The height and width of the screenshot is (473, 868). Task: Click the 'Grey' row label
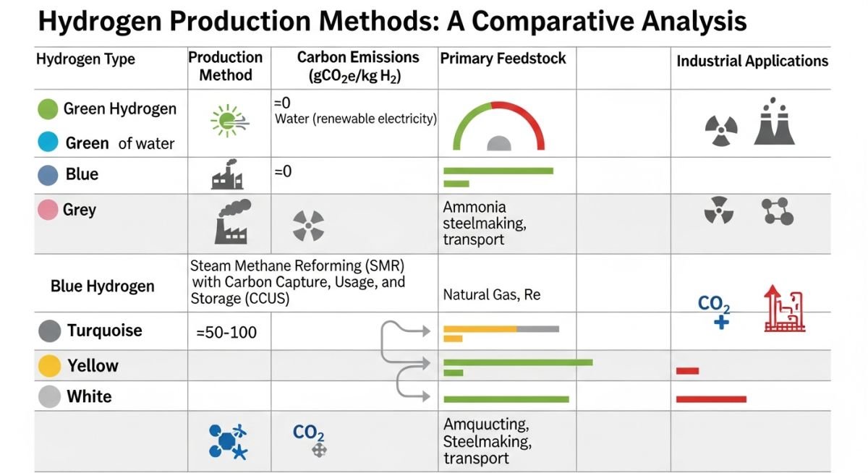80,210
